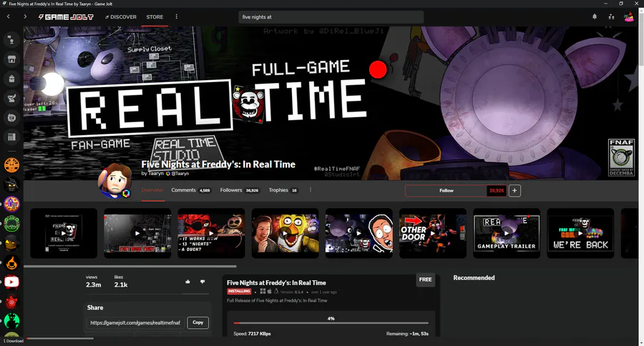
Task: Play the 'OTHER DOOR' video thumbnail
Action: [433, 233]
